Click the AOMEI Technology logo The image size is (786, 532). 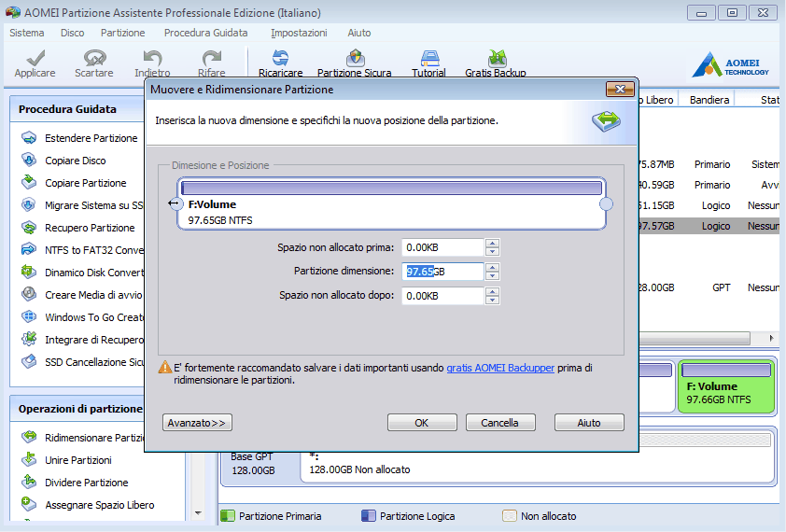(x=730, y=65)
